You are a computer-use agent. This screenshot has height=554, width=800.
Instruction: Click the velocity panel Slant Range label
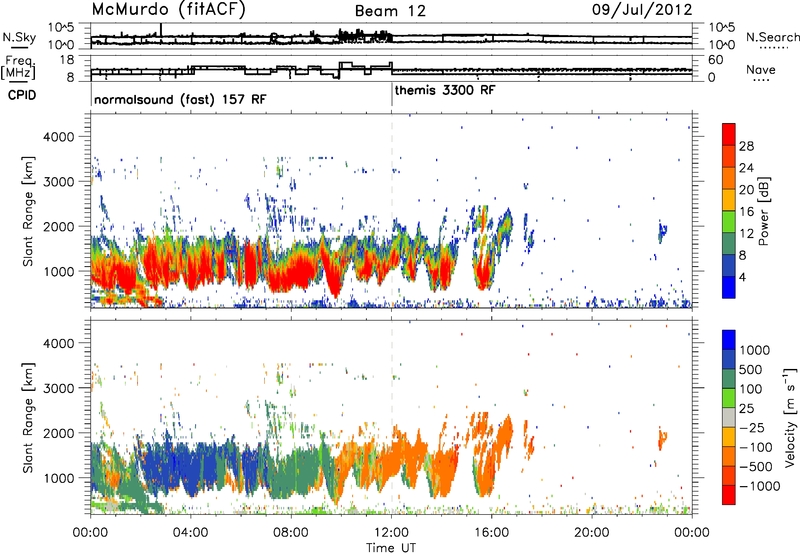click(x=28, y=418)
